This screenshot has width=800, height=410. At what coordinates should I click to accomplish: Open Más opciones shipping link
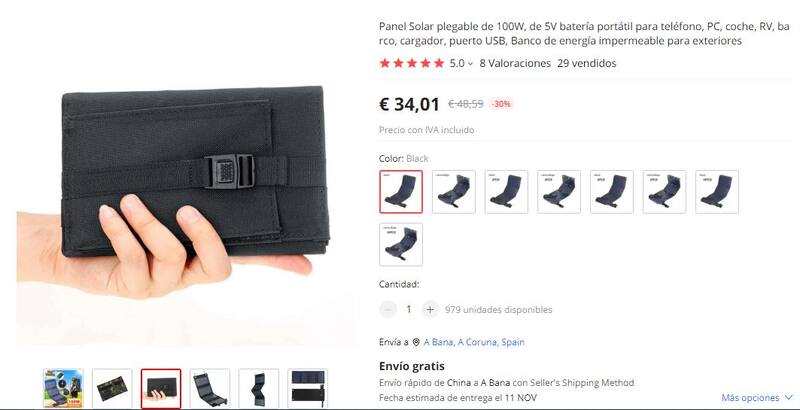(x=750, y=397)
